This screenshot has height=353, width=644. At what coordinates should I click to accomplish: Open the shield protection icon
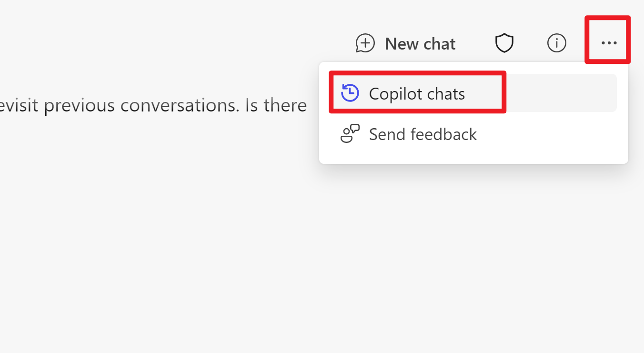(x=504, y=43)
